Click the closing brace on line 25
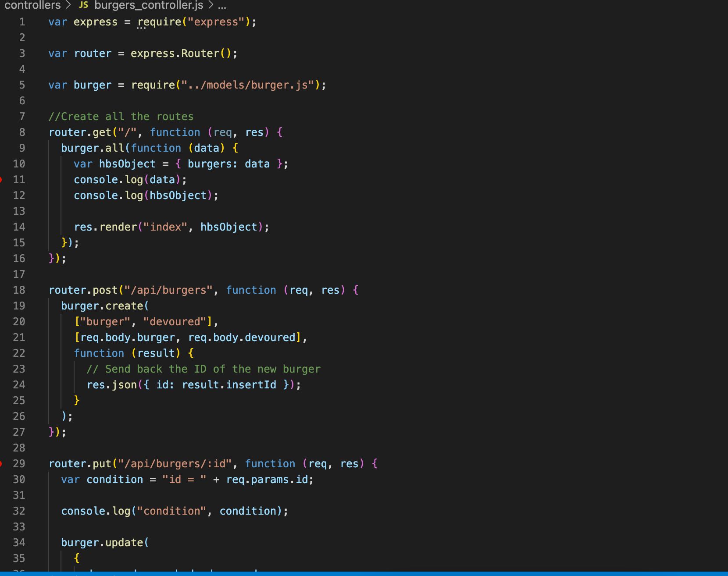The image size is (728, 576). (77, 400)
